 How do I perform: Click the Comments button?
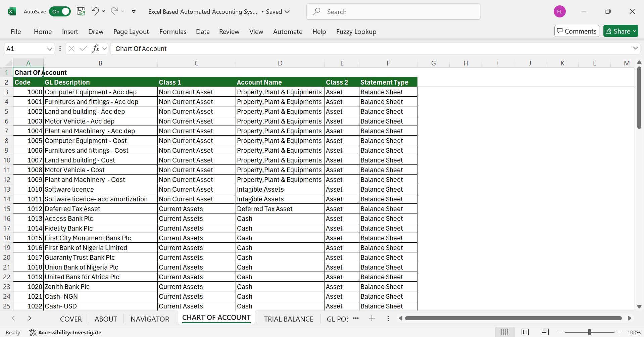tap(577, 31)
